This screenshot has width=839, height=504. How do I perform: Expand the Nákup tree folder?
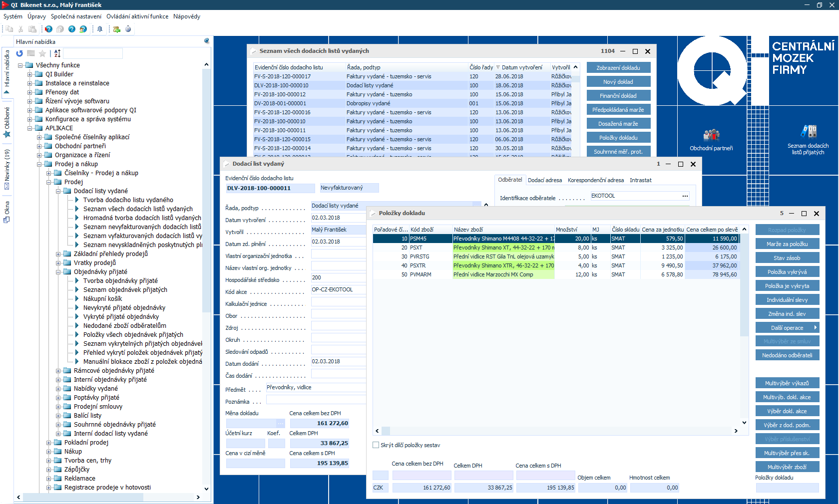(x=49, y=452)
